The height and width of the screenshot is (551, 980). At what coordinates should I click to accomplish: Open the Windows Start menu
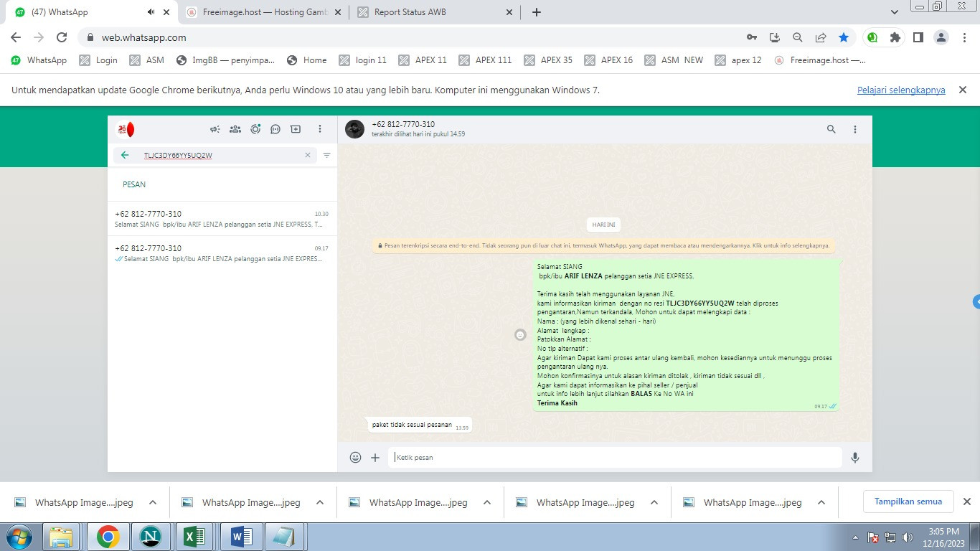click(x=19, y=537)
